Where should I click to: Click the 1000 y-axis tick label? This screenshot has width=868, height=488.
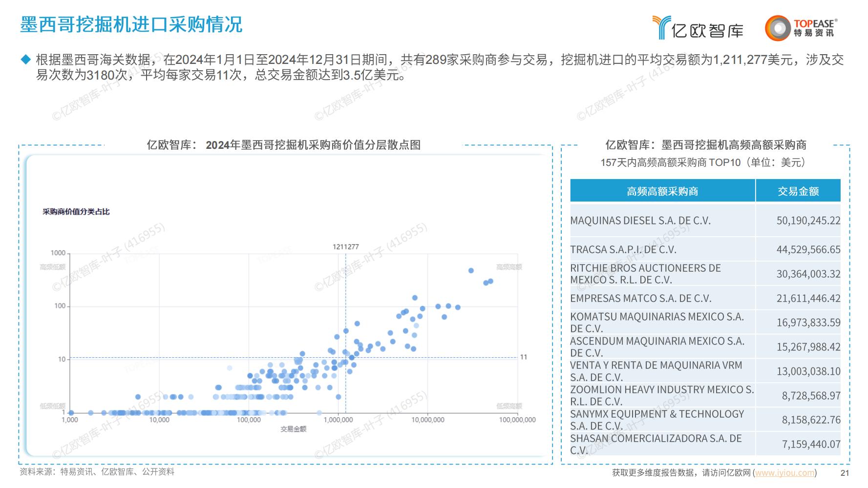(58, 253)
